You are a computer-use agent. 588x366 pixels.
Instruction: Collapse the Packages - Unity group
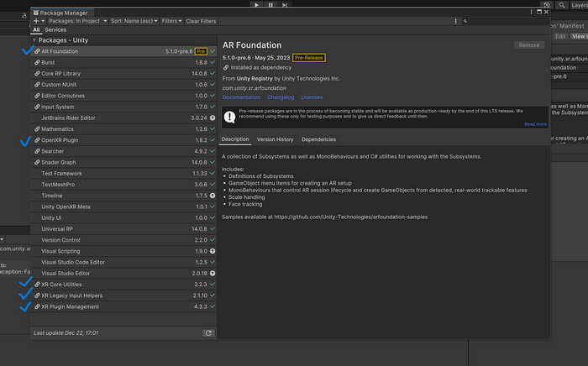34,40
